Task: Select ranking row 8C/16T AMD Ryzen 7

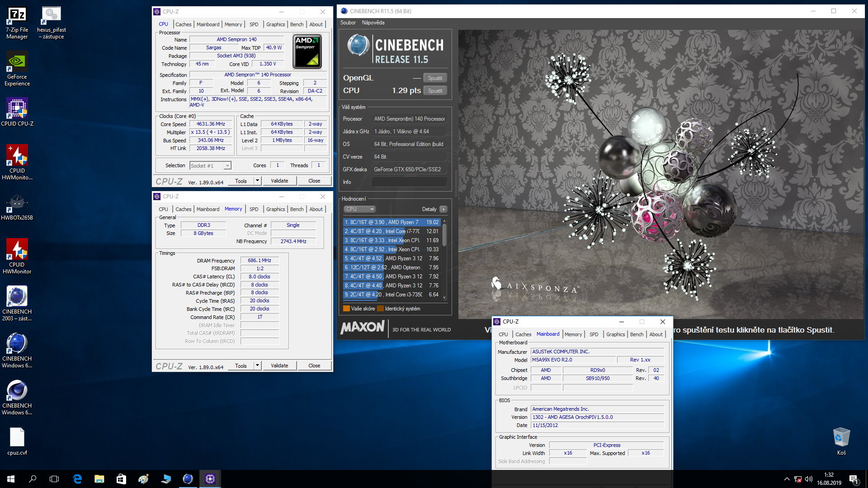Action: [x=392, y=222]
